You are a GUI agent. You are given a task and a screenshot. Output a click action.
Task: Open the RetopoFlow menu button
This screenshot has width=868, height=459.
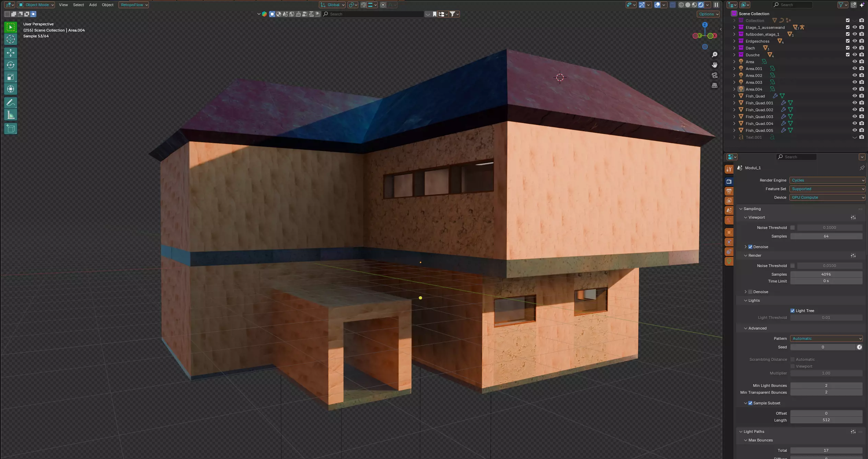tap(134, 5)
